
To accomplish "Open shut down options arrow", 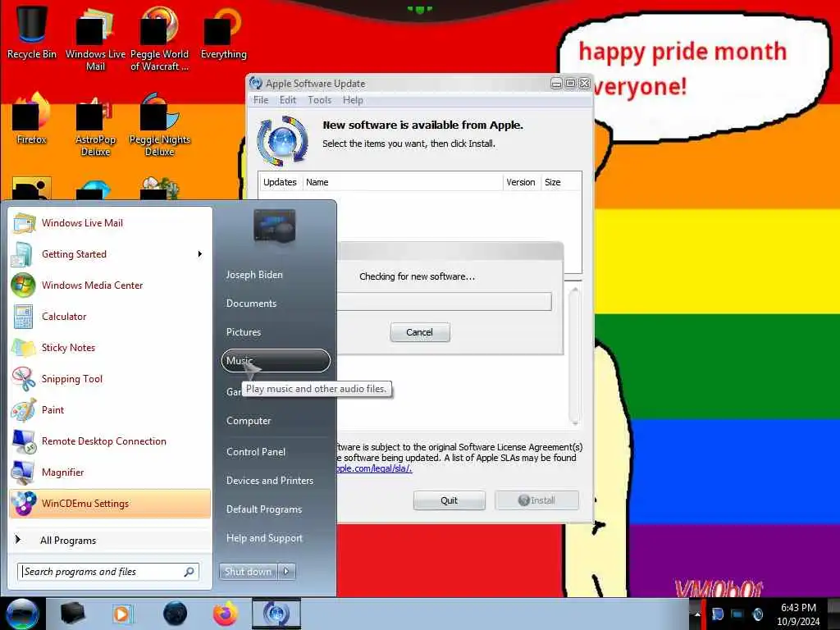I will (x=286, y=572).
